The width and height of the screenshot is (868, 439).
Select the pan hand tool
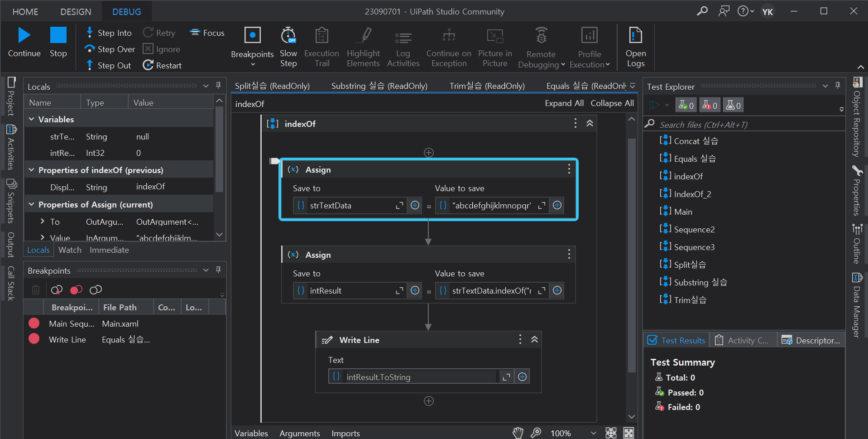(518, 433)
